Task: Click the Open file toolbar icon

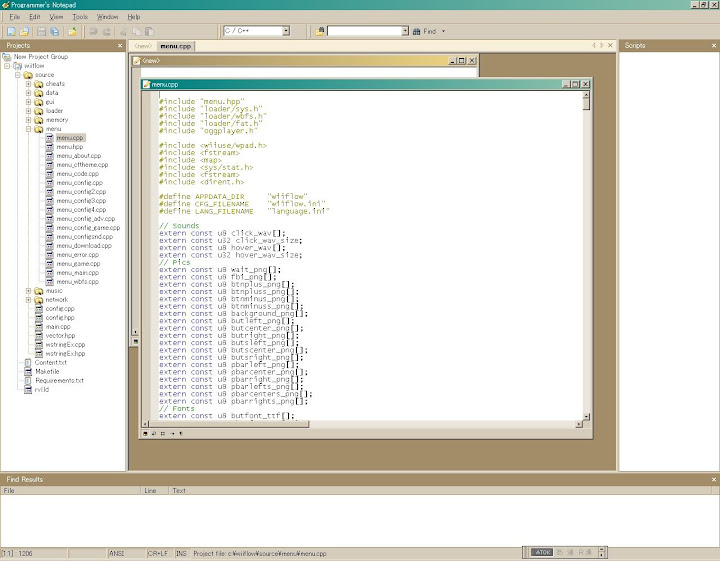Action: coord(24,31)
